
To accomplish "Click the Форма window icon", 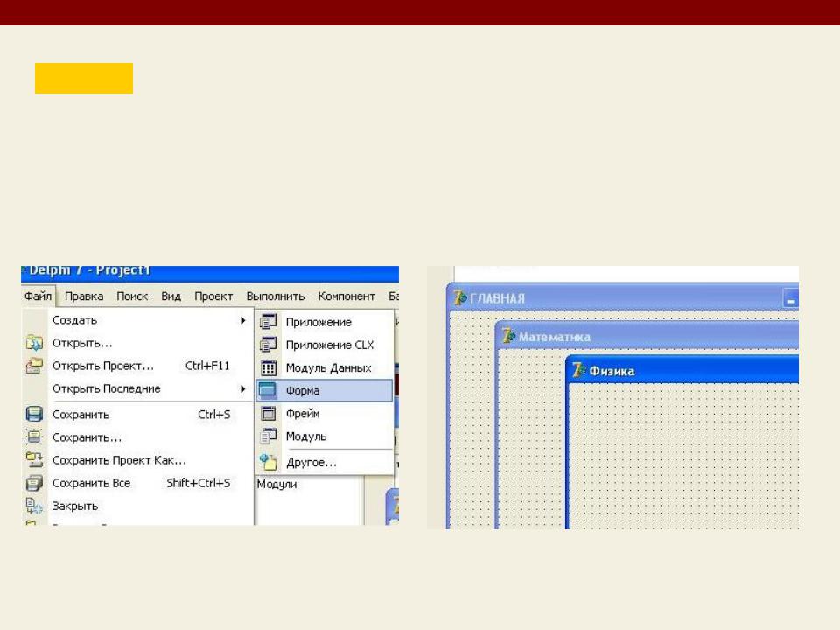I will tap(268, 390).
